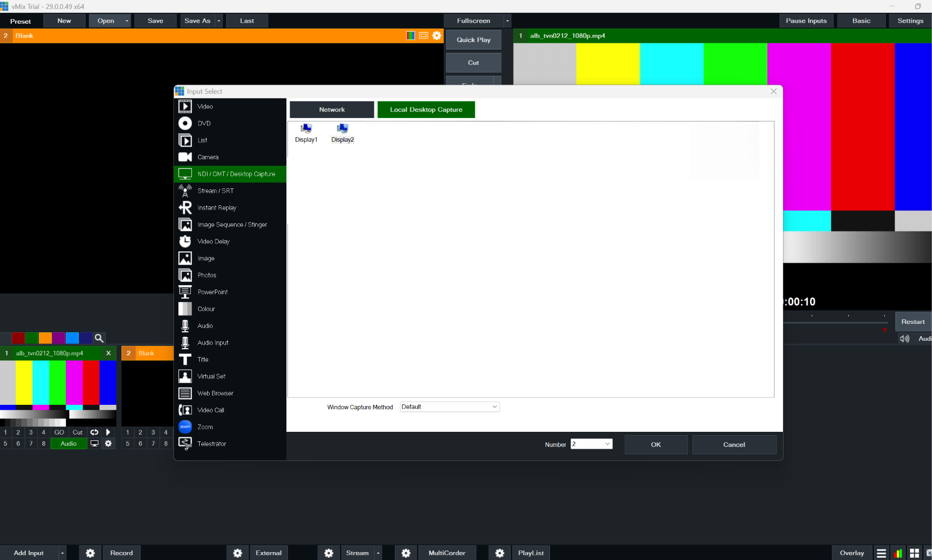Viewport: 932px width, 560px height.
Task: Select the Video input type icon
Action: [185, 106]
